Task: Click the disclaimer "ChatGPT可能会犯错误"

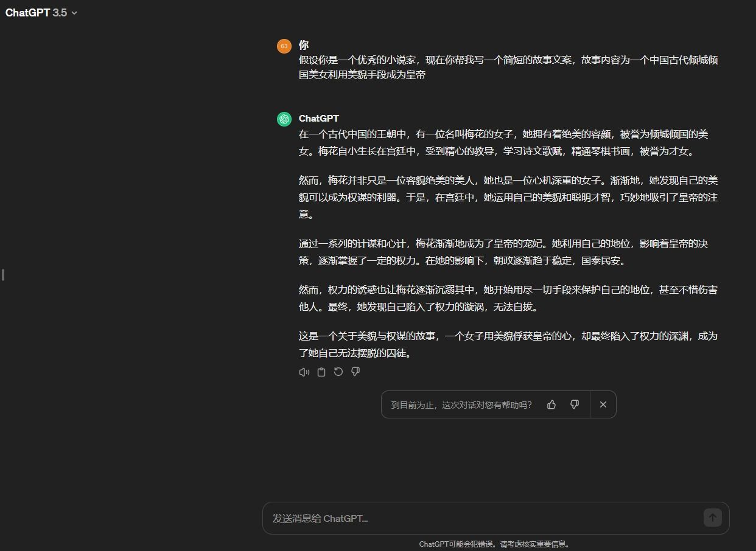Action: (494, 544)
